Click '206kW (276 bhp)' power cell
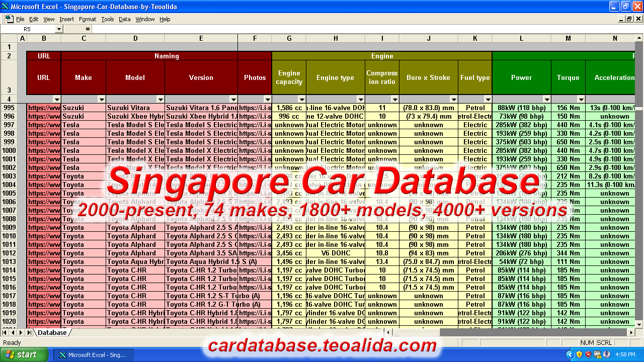This screenshot has height=362, width=644. tap(522, 253)
